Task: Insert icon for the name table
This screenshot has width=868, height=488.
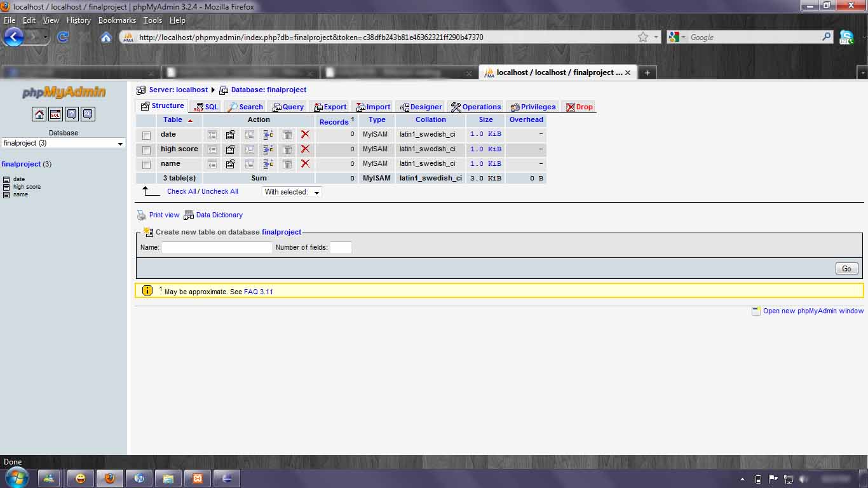Action: click(268, 164)
